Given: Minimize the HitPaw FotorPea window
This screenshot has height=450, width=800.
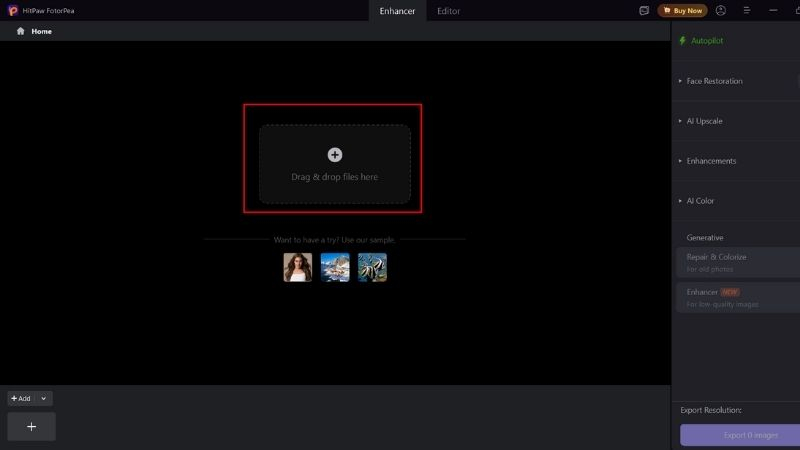Looking at the screenshot, I should click(773, 11).
